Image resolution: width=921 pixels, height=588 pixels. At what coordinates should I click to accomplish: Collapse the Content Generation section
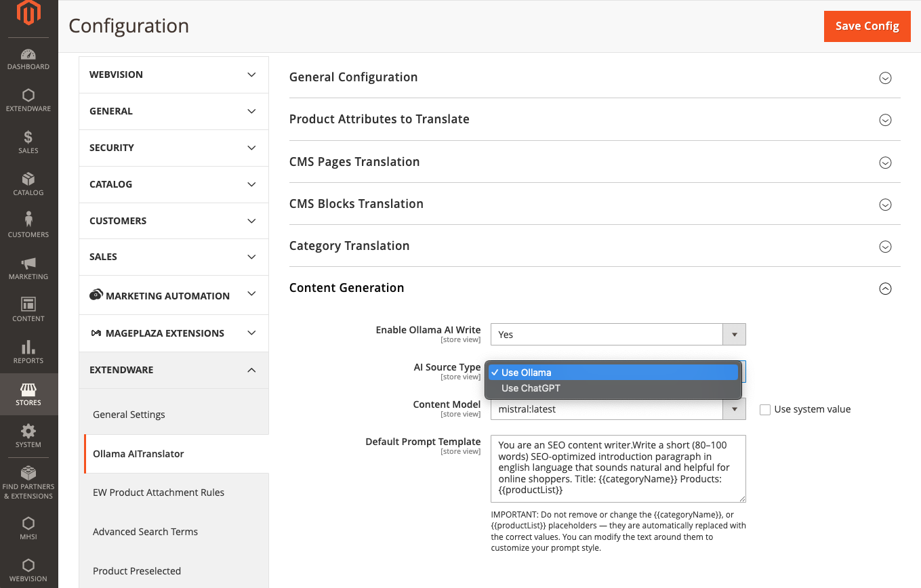[x=884, y=289]
